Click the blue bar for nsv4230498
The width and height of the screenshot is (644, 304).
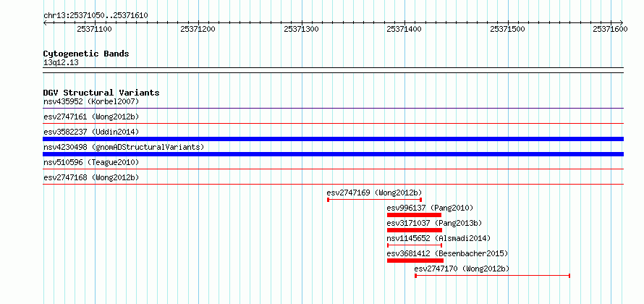tap(333, 154)
